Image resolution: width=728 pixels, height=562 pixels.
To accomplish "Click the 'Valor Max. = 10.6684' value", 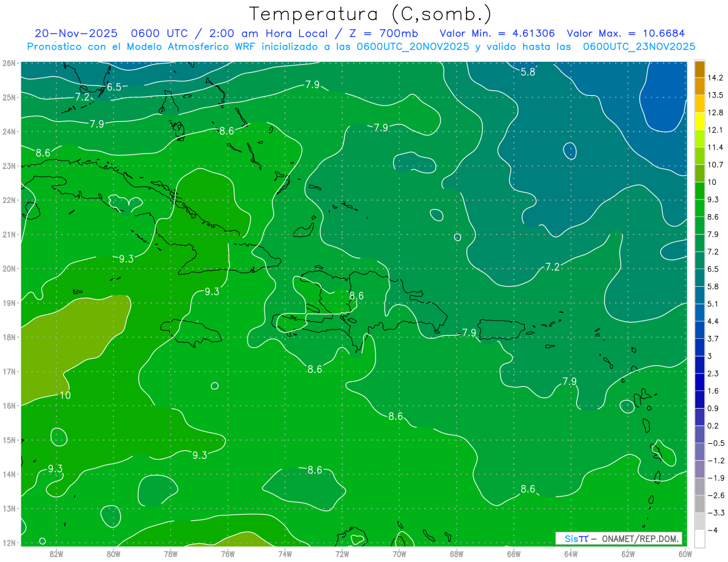I will tap(625, 33).
